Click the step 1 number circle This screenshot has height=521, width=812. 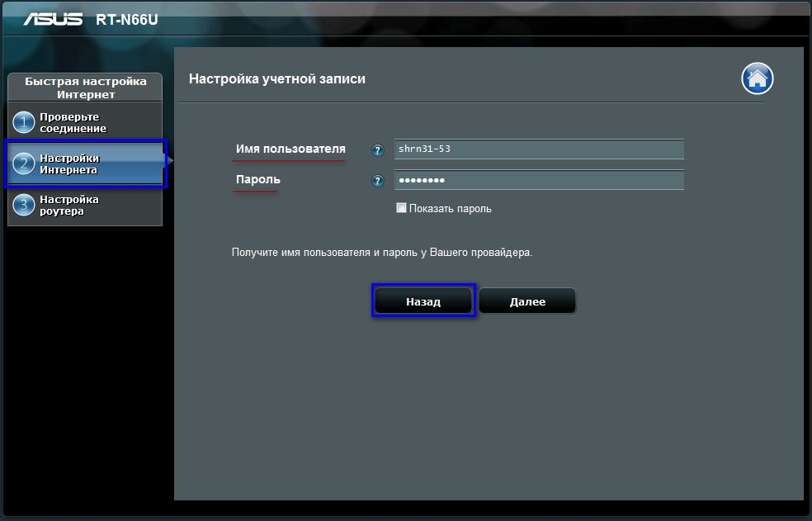pyautogui.click(x=23, y=123)
